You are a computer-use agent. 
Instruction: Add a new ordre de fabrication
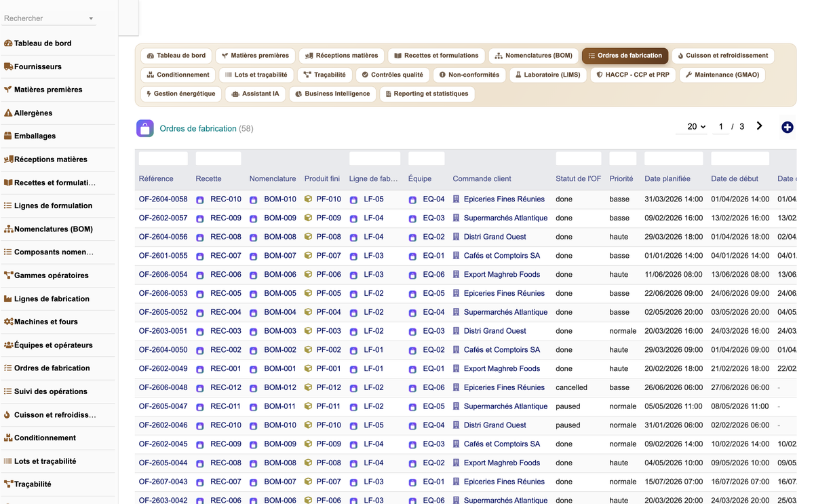[x=787, y=127]
